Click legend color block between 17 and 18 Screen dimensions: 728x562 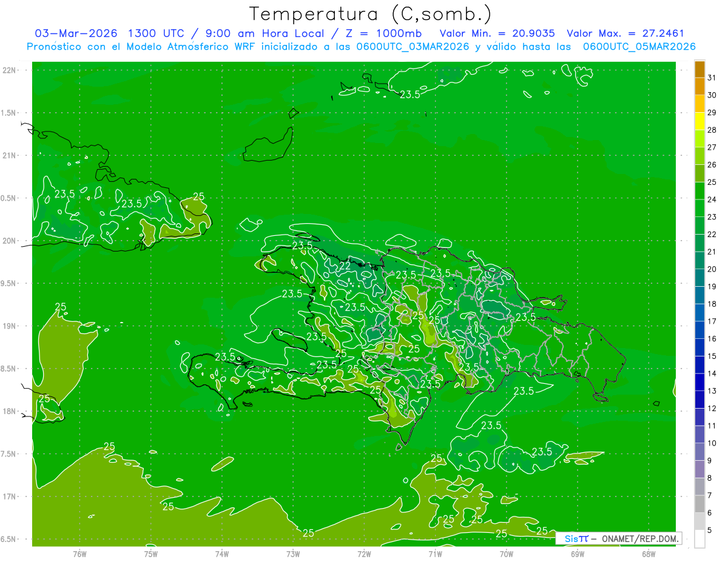[x=699, y=312]
